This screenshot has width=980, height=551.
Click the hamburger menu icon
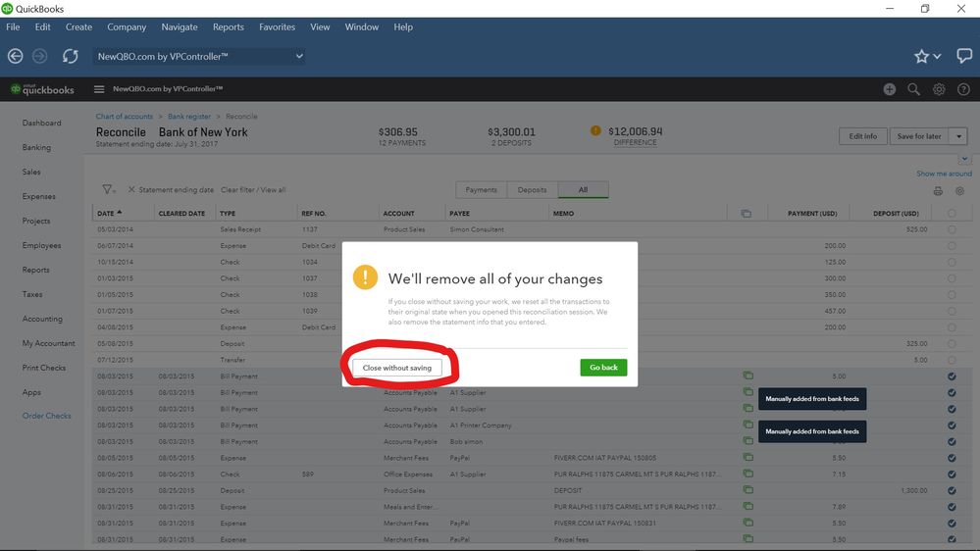click(x=99, y=89)
